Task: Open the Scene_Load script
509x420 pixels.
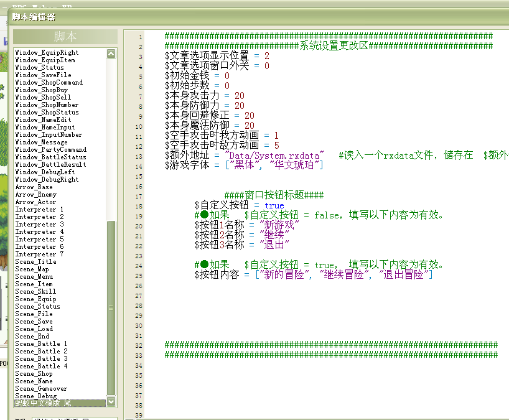Action: point(34,329)
